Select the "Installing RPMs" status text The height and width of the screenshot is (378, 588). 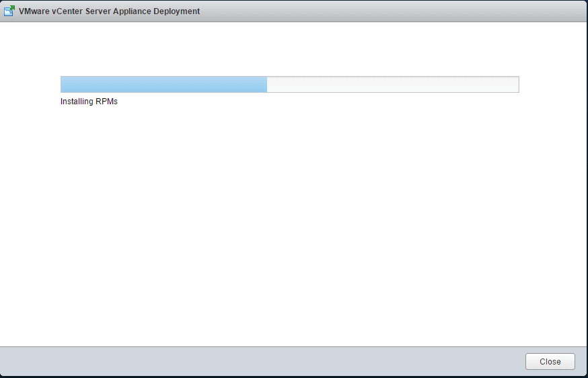point(89,102)
